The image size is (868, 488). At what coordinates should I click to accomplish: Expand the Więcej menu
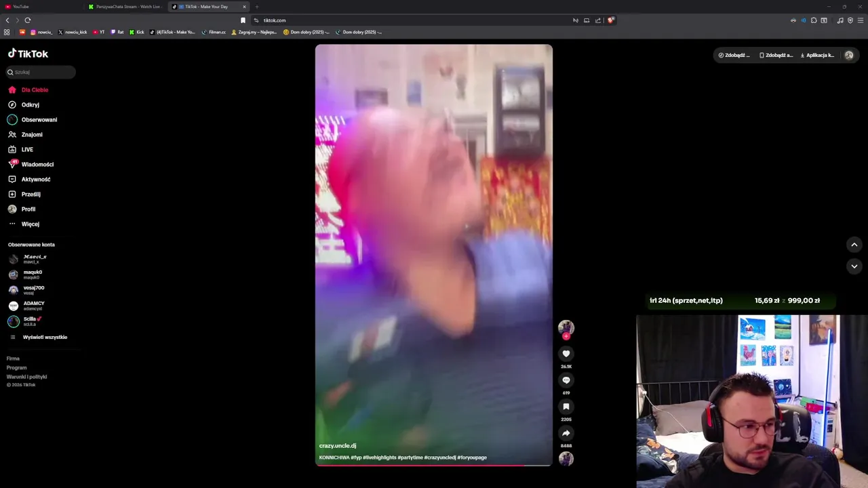coord(24,224)
